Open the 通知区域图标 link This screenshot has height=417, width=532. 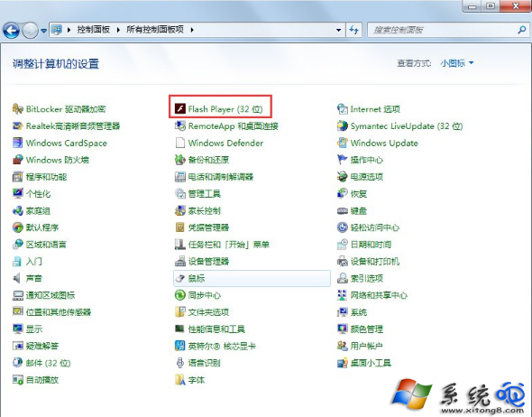(50, 295)
